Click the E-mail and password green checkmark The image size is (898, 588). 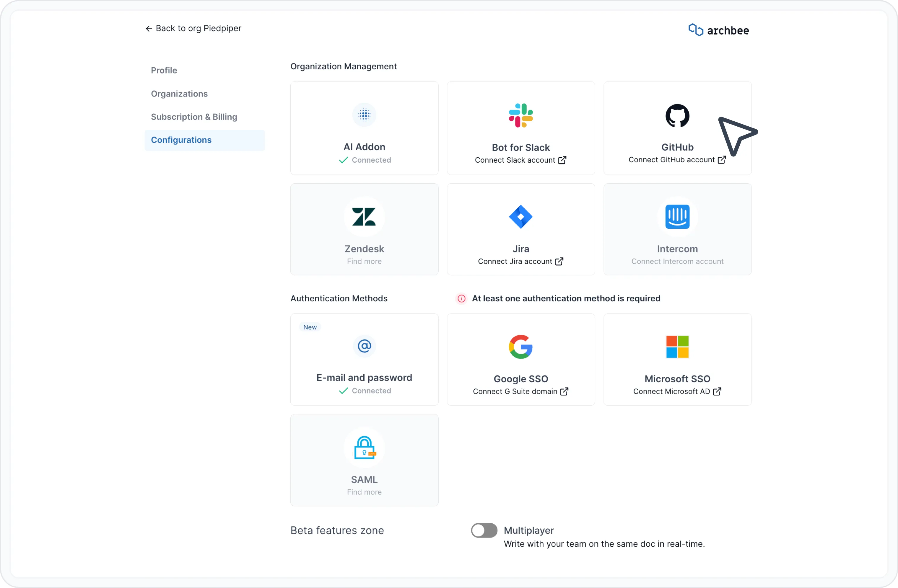pyautogui.click(x=343, y=391)
